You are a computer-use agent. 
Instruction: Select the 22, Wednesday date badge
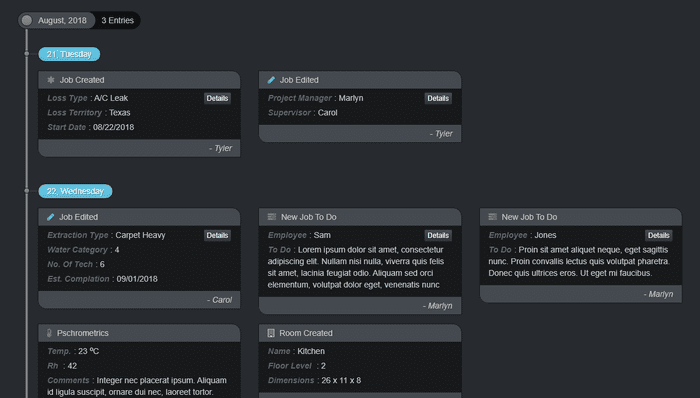pos(75,191)
